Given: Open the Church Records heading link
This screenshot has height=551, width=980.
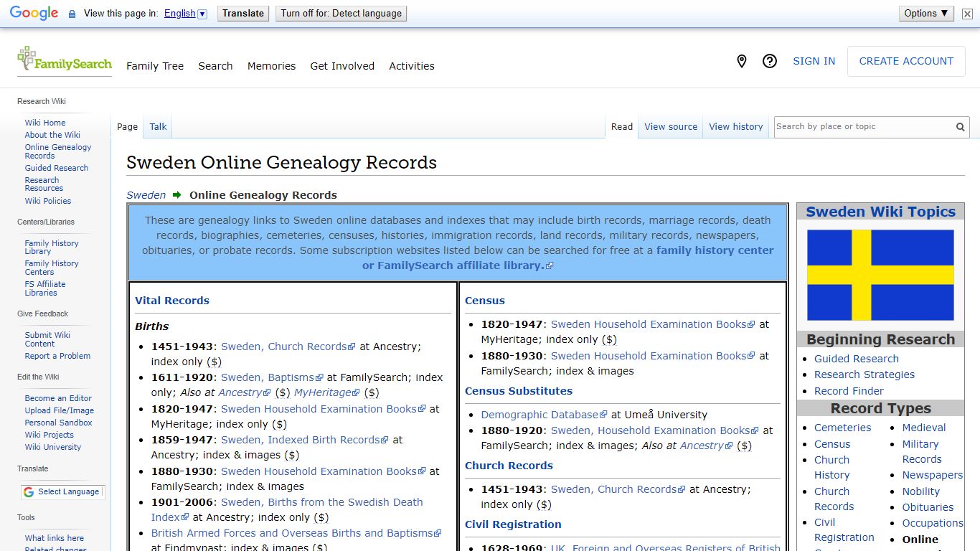Looking at the screenshot, I should [509, 466].
